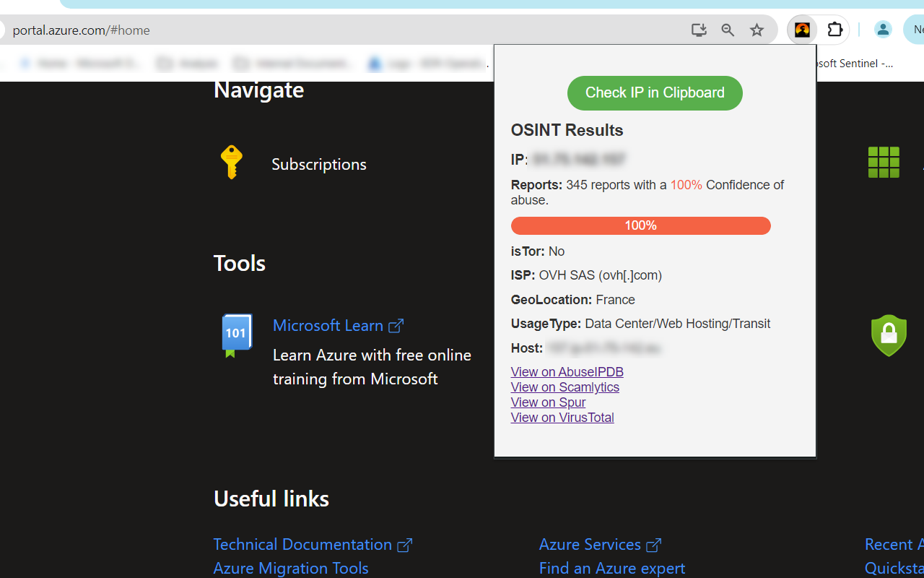
Task: Click the blurred Host value
Action: coord(603,348)
